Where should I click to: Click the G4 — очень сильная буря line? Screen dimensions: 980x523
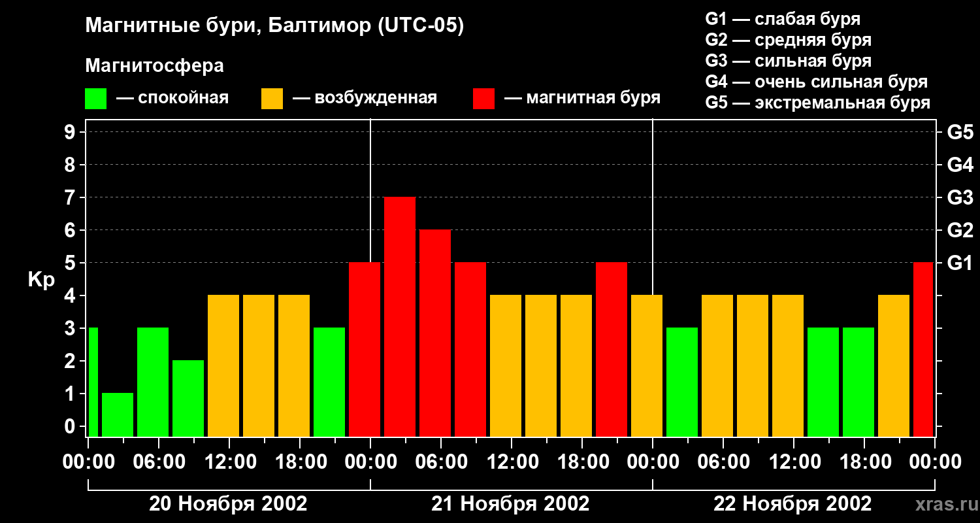pyautogui.click(x=817, y=82)
